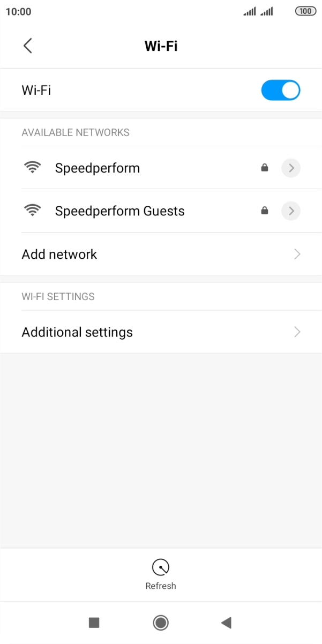
Task: Open details for the Speedperform network
Action: [290, 168]
